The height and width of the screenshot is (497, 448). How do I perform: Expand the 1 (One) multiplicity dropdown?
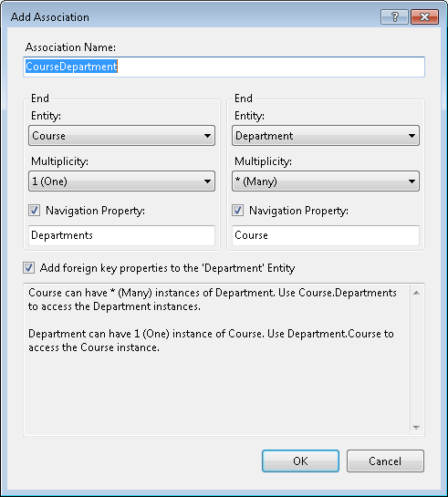(121, 181)
